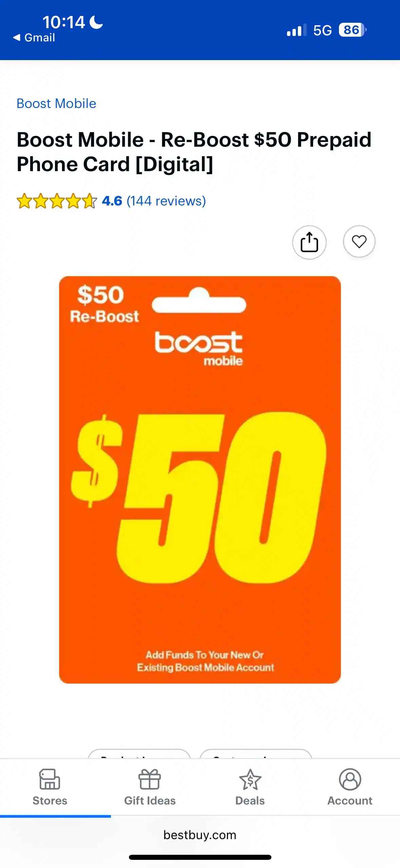Tap the 10:14 clock in status bar
400x868 pixels.
pyautogui.click(x=63, y=22)
